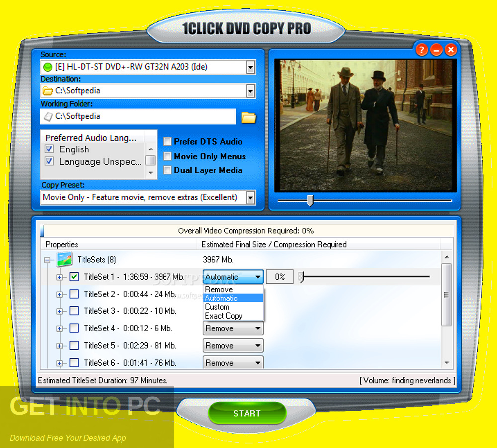Collapse the TitleSets (8) tree node
The height and width of the screenshot is (448, 497).
pos(47,260)
